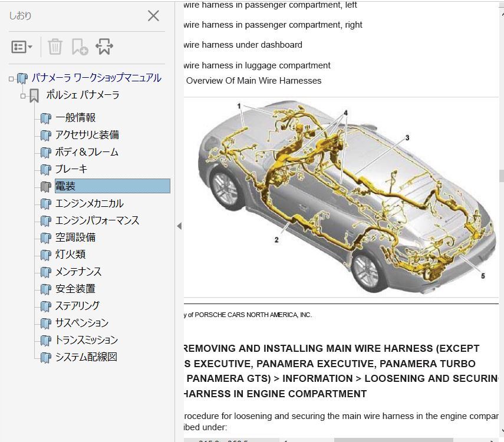Click the bookmark icon beside サスペンション
The image size is (504, 442).
[x=45, y=324]
